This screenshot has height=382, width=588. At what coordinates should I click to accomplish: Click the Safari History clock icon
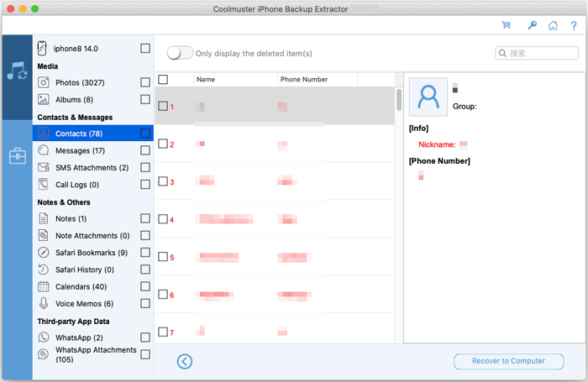44,269
